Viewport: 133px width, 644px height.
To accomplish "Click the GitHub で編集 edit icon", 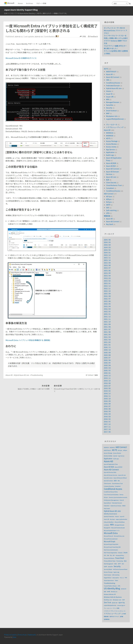I will pos(86,375).
